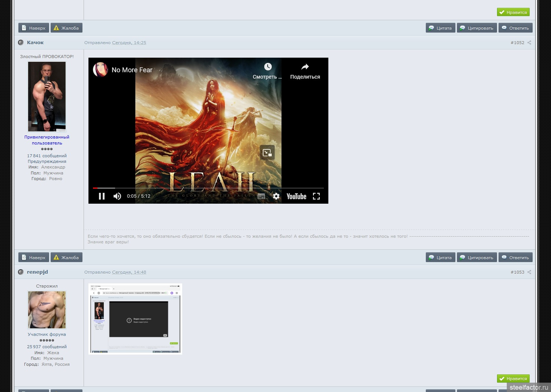Seek along the video progress bar
This screenshot has width=551, height=392.
208,188
